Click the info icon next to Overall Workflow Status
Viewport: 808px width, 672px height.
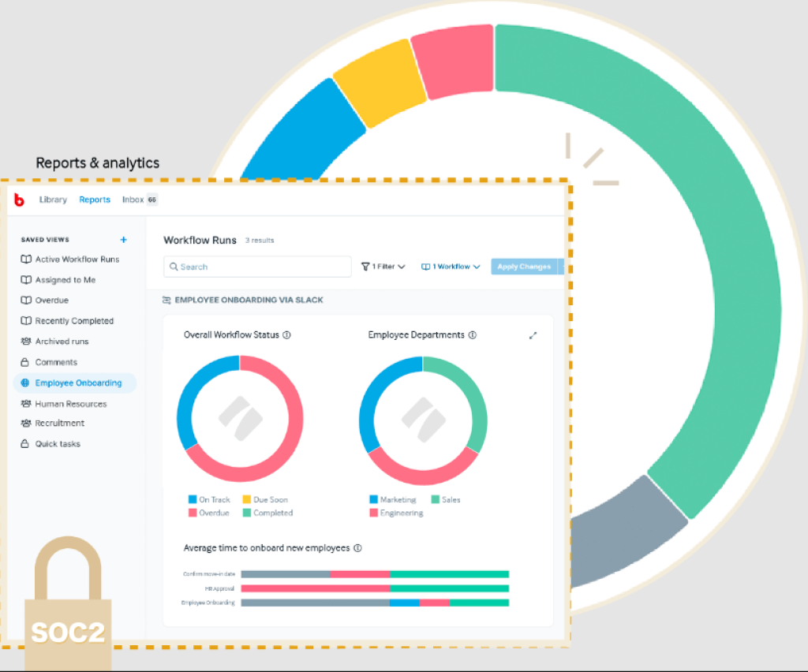tap(286, 334)
